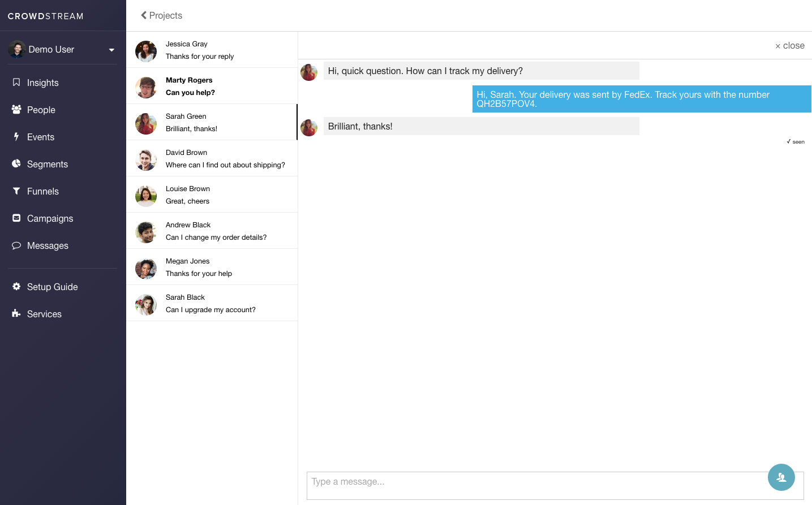Image resolution: width=812 pixels, height=505 pixels.
Task: Click the Setup Guide gear icon
Action: (x=16, y=286)
